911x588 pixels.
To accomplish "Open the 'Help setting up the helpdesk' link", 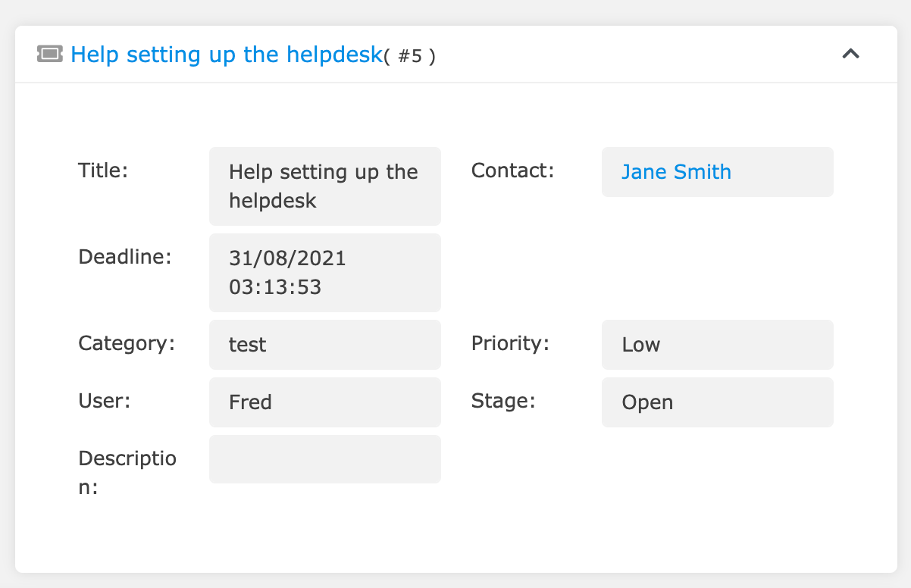I will [x=226, y=55].
